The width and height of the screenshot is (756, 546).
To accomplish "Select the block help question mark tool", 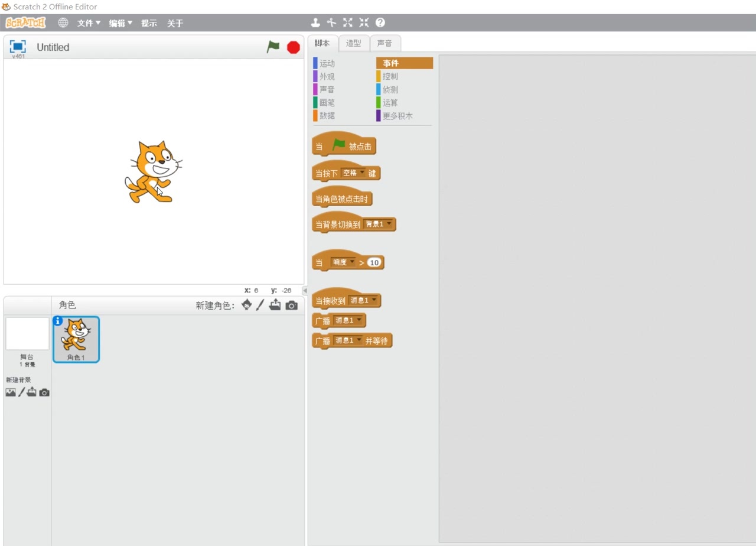I will pos(380,22).
